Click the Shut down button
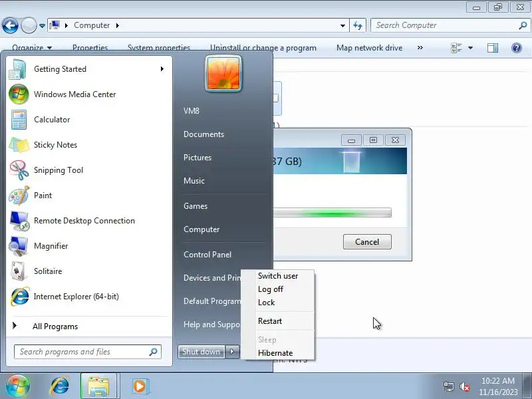Screen dimensions: 532x399 (201, 352)
